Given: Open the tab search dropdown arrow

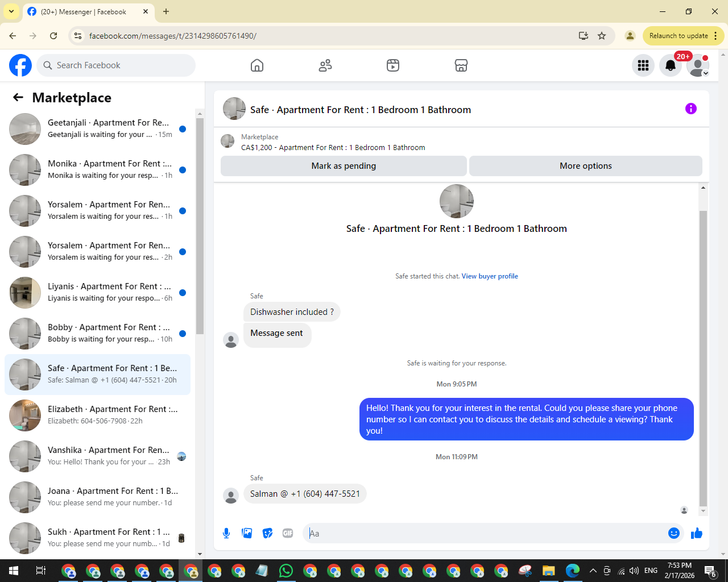Looking at the screenshot, I should coord(11,11).
